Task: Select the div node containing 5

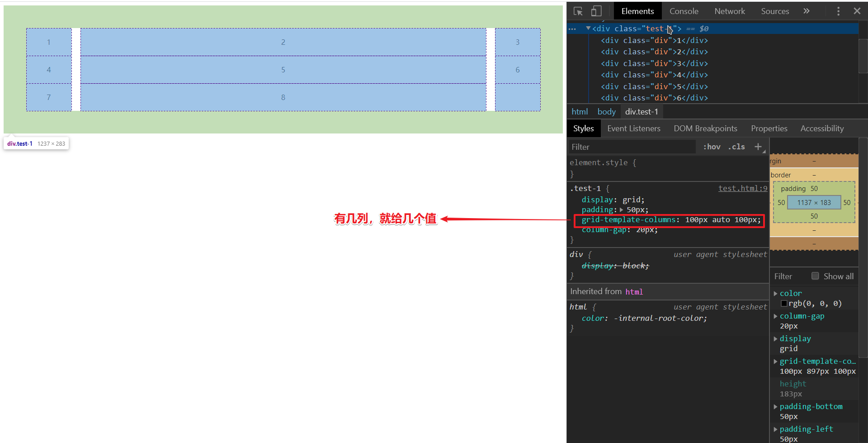Action: click(654, 86)
